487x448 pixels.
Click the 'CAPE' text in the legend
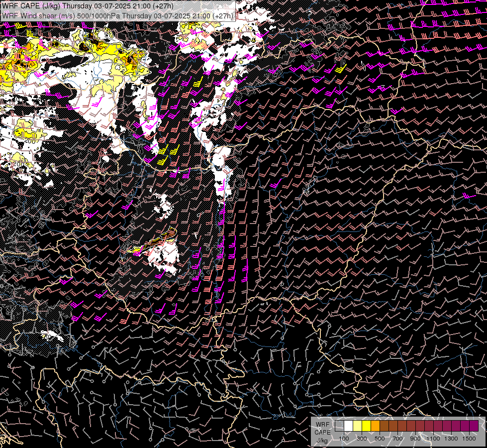(322, 433)
